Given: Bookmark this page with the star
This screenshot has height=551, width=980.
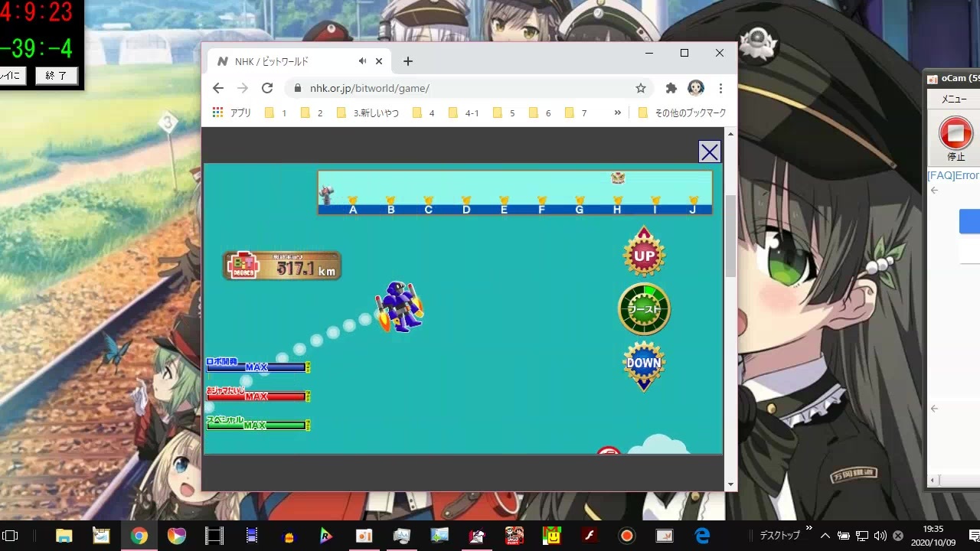Looking at the screenshot, I should click(641, 88).
